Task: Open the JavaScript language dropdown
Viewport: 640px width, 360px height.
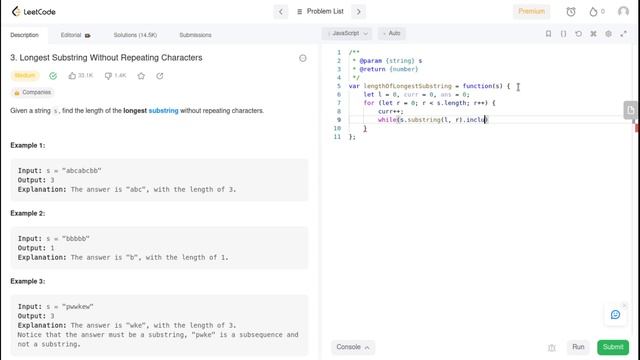Action: 347,33
